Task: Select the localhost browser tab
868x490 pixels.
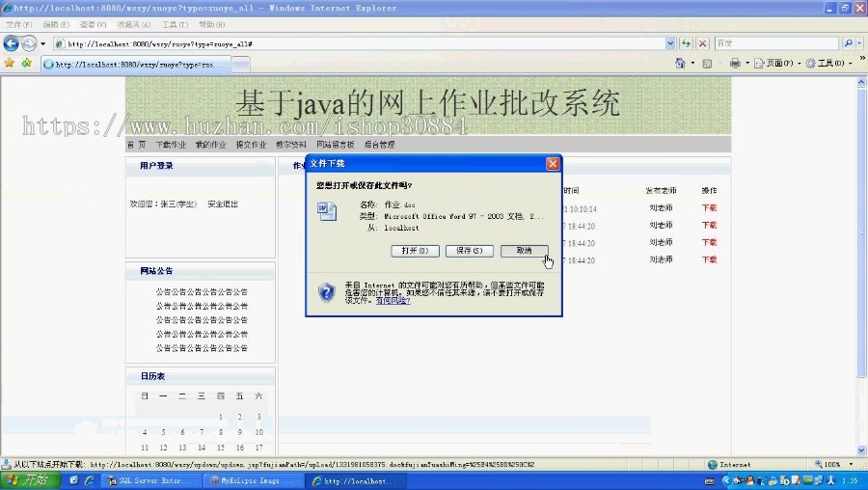Action: pos(136,65)
